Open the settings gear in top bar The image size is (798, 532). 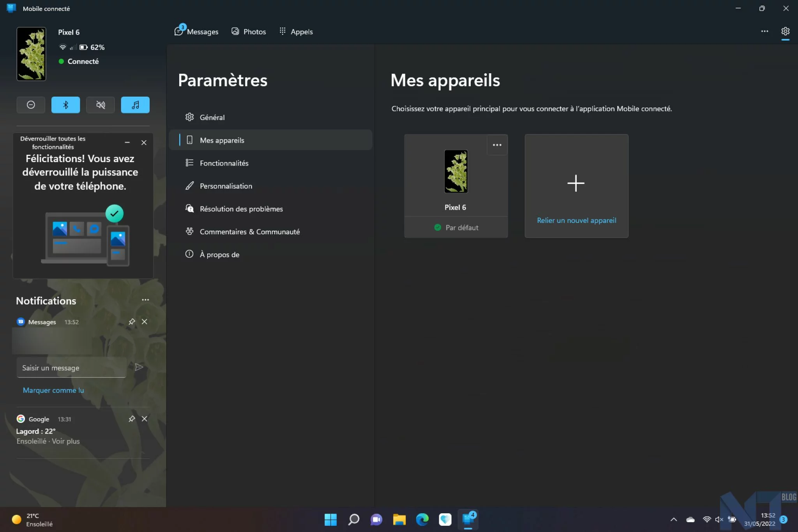(785, 31)
